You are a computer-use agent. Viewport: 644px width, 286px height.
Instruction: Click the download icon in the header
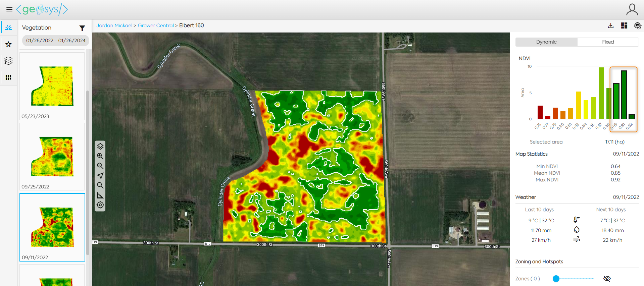[611, 25]
